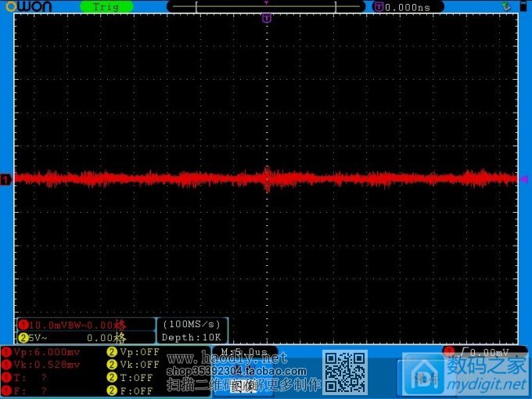The height and width of the screenshot is (399, 532).
Task: Click the horizontal time offset 0.000ns readout
Action: point(408,7)
